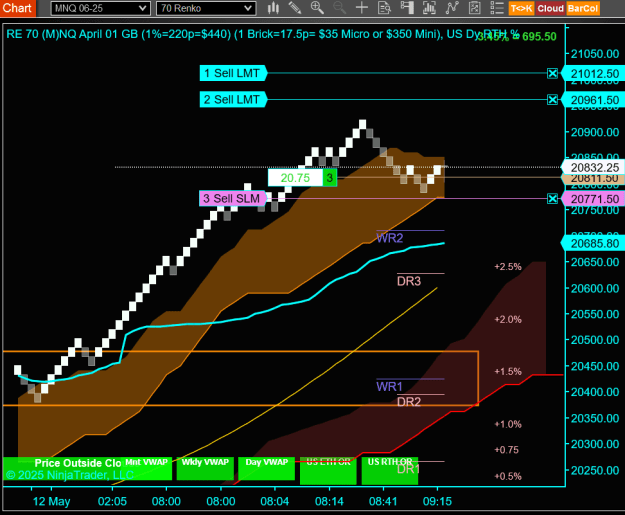Viewport: 625px width, 515px height.
Task: Click the +2.5% level label
Action: 508,267
